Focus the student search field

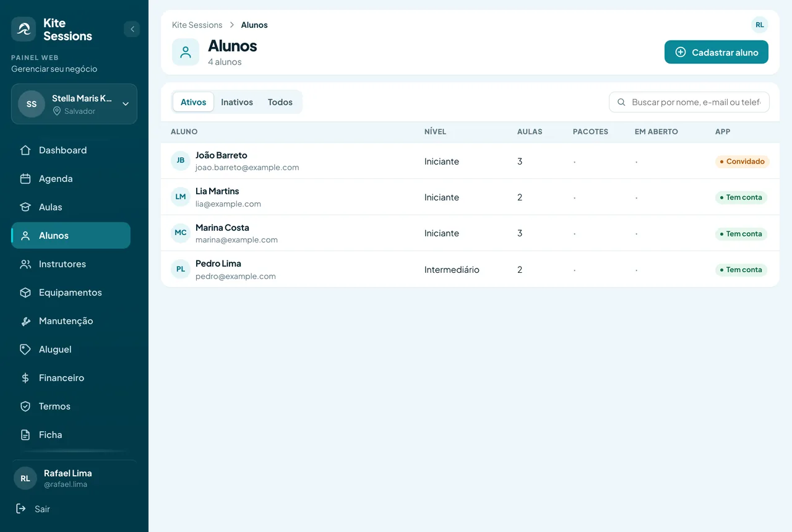point(689,102)
